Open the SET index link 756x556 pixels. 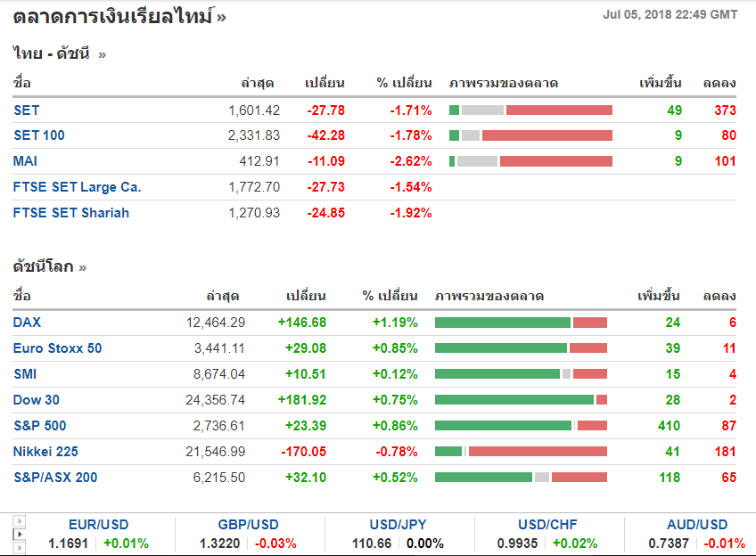(x=27, y=110)
